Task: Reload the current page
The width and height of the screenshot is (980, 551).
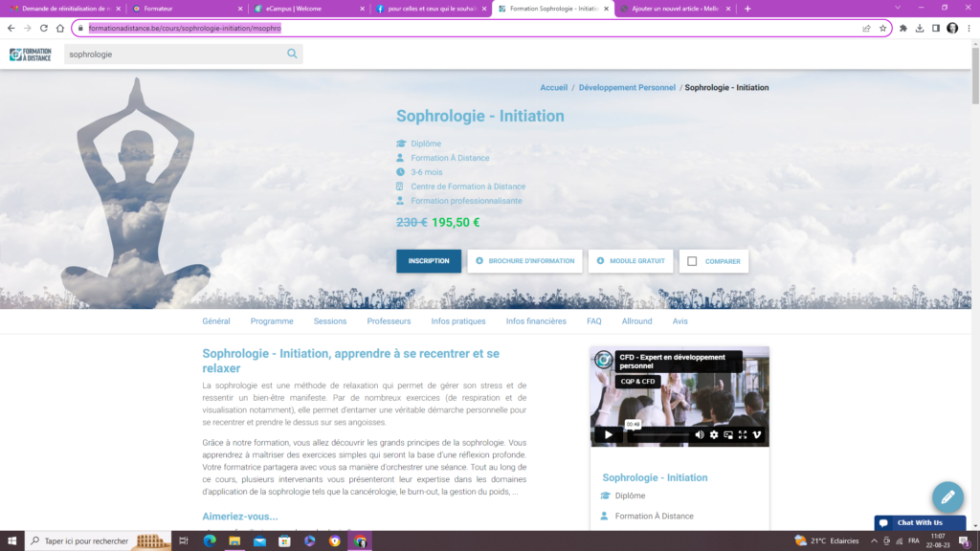Action: [44, 28]
